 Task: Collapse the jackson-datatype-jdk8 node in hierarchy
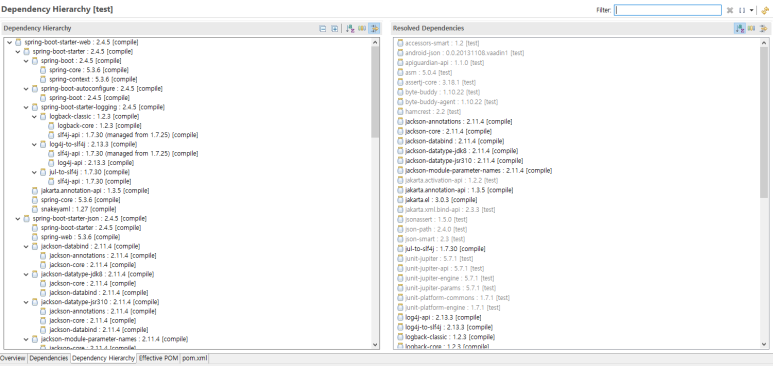pyautogui.click(x=27, y=274)
